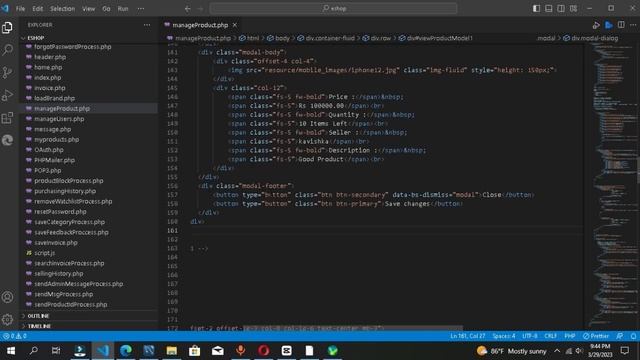Screen dimensions: 640x360
Task: Open manageUsers.php in the explorer
Action: (59, 119)
